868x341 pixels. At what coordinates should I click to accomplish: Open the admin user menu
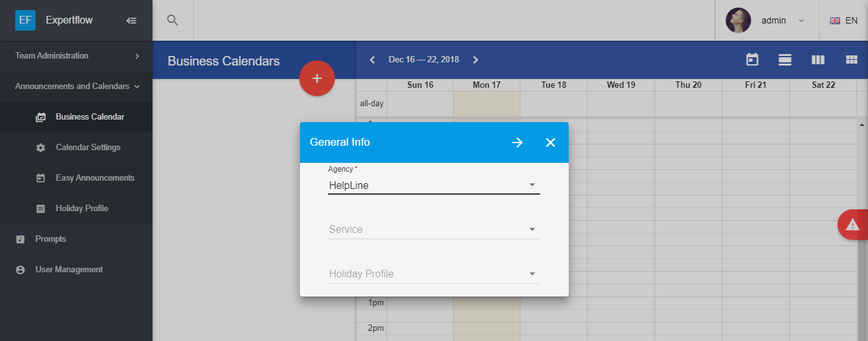click(x=766, y=20)
